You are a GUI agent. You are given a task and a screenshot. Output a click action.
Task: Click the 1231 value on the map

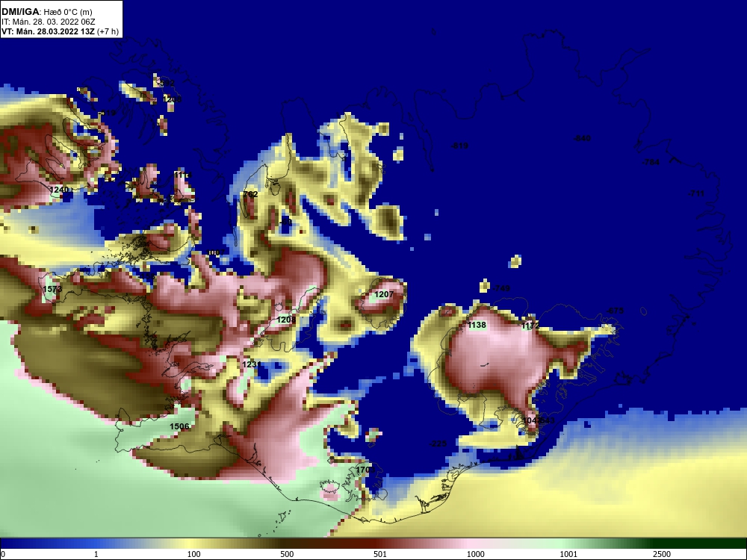[x=252, y=365]
